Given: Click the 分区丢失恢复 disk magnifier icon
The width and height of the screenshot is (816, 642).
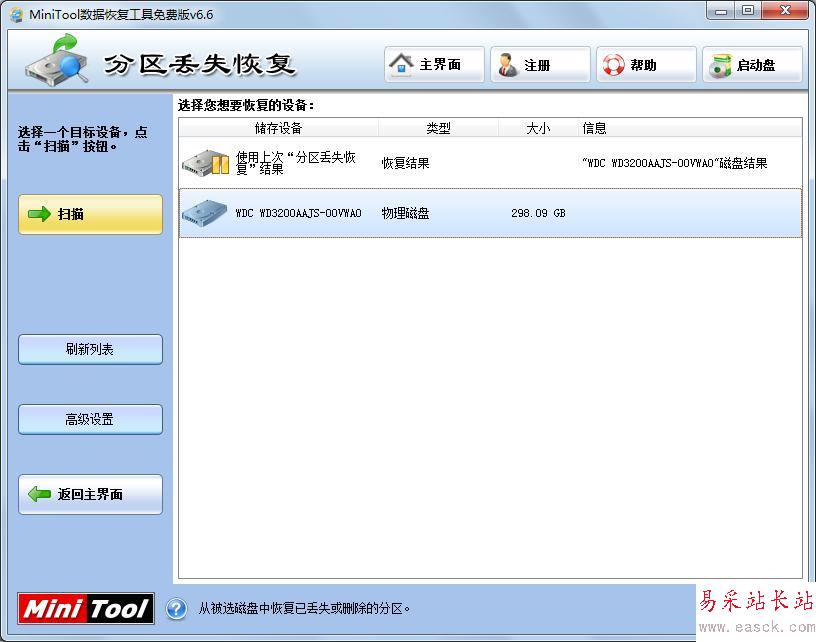Looking at the screenshot, I should coord(57,59).
